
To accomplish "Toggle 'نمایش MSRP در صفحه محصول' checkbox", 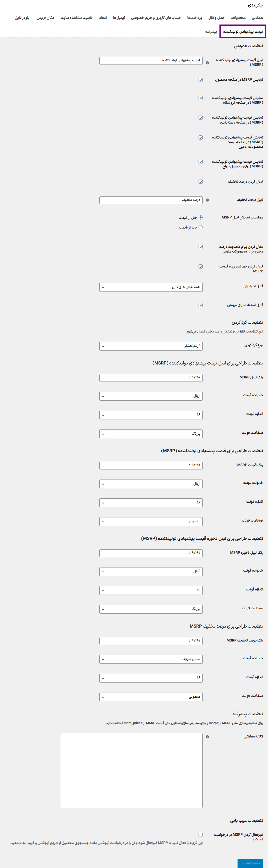I will [201, 80].
